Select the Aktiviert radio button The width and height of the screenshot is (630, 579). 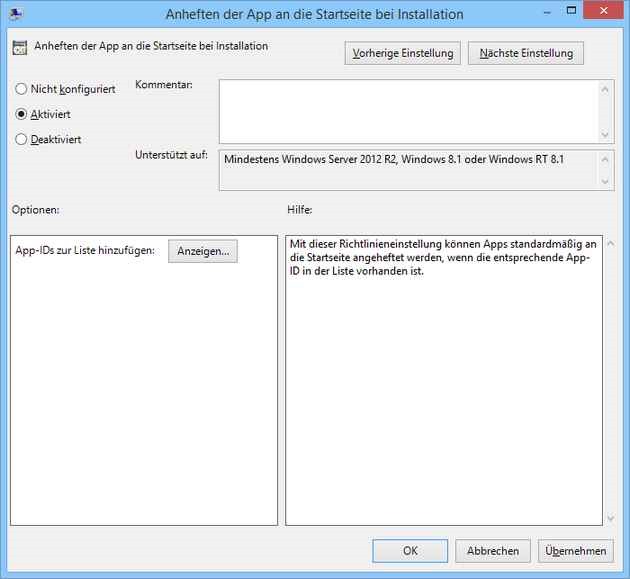point(21,114)
